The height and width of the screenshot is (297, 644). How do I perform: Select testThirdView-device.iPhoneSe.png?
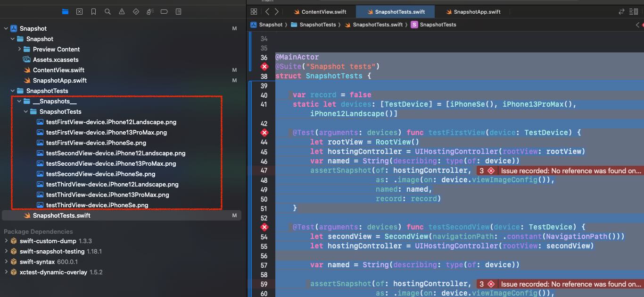[x=92, y=205]
